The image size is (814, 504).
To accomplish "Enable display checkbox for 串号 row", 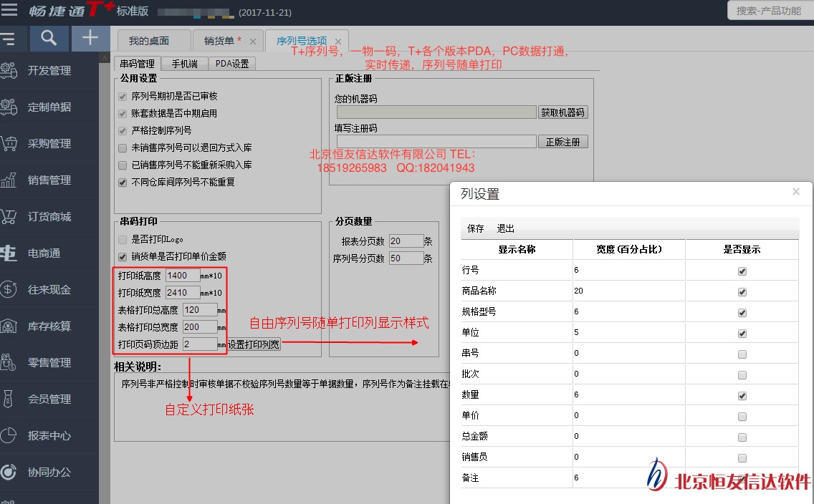I will [x=742, y=354].
